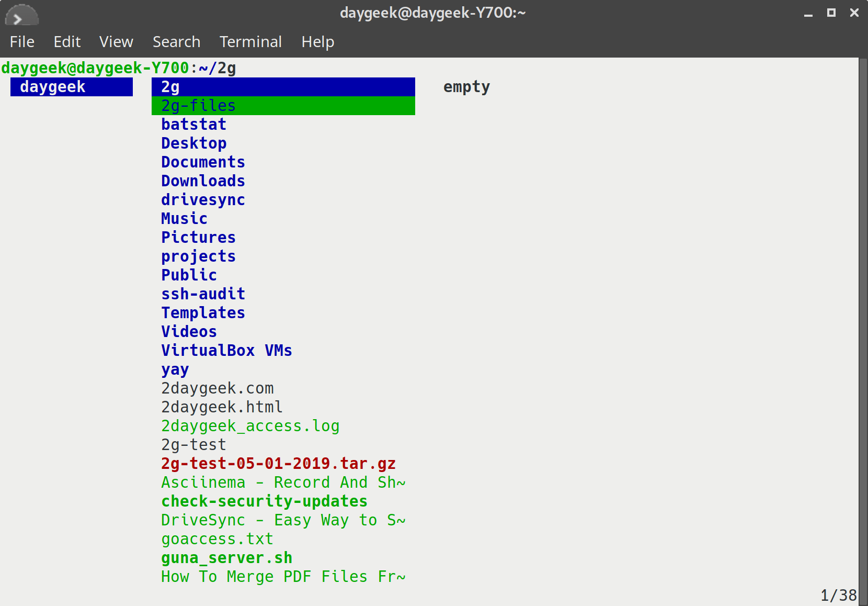The image size is (868, 606).
Task: Click the terminal application icon in the titlebar
Action: pyautogui.click(x=21, y=15)
